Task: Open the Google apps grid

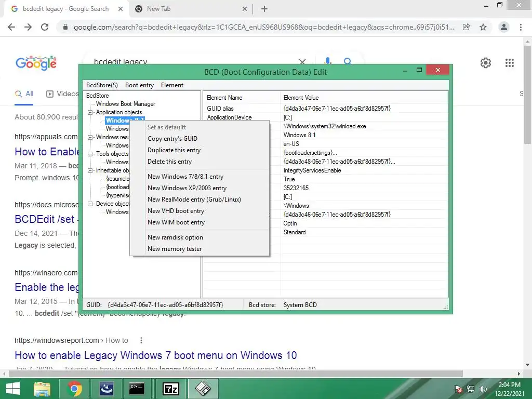Action: (510, 63)
